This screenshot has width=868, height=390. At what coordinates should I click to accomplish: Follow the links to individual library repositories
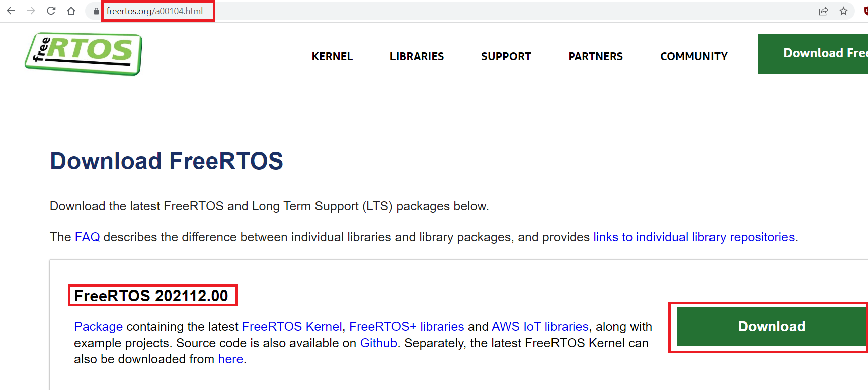[693, 237]
